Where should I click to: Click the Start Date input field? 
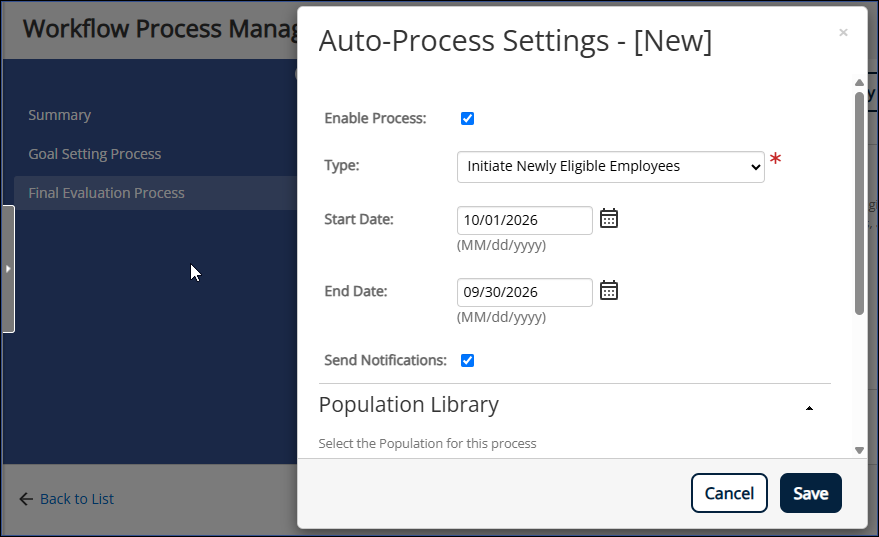(x=525, y=220)
